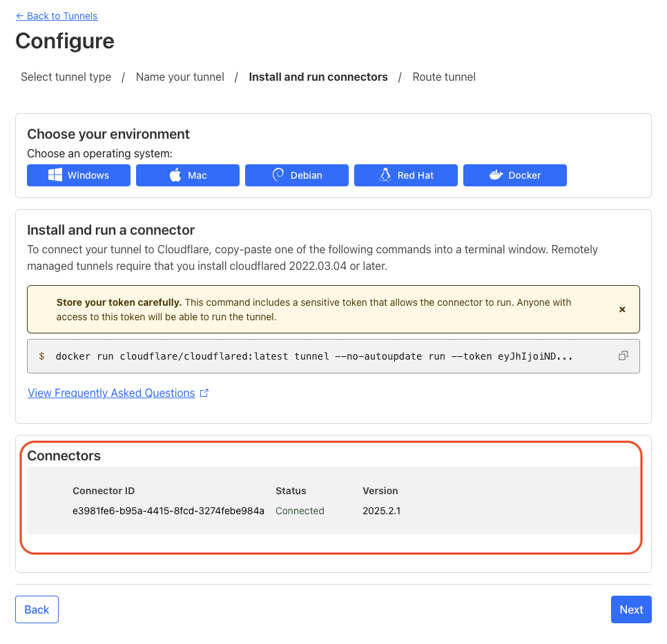Follow the Back to Tunnels link
This screenshot has height=644, width=667.
(57, 15)
